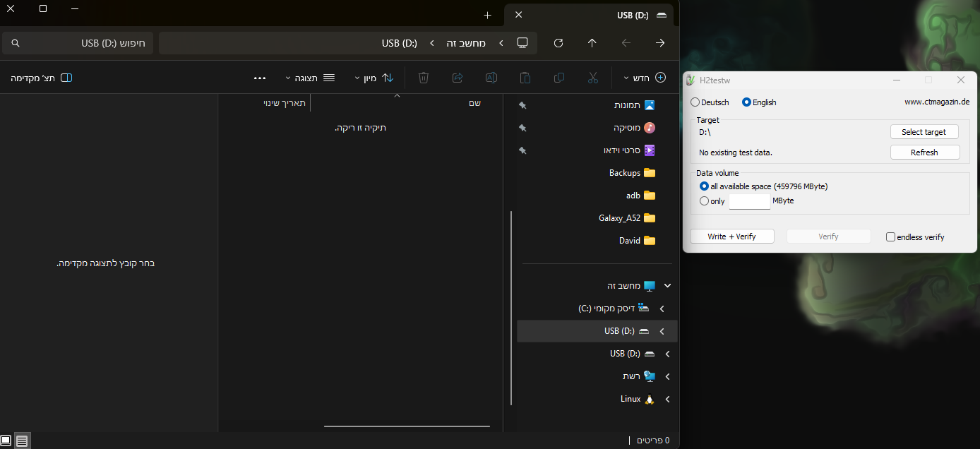Click the Write + Verify button
The image size is (980, 449).
[x=731, y=237]
